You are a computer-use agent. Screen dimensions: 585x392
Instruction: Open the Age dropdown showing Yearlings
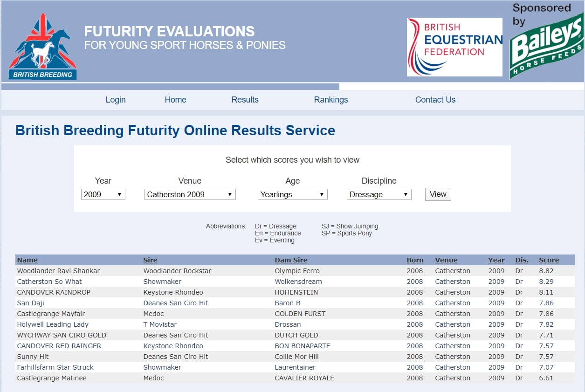(x=293, y=194)
